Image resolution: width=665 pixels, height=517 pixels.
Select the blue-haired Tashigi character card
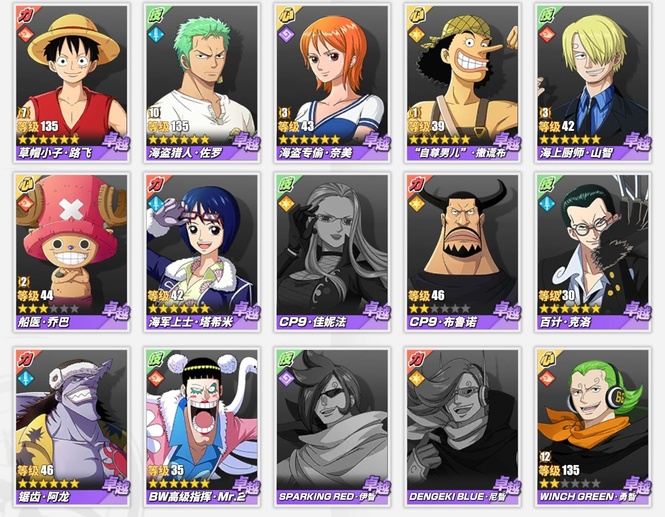click(x=202, y=252)
